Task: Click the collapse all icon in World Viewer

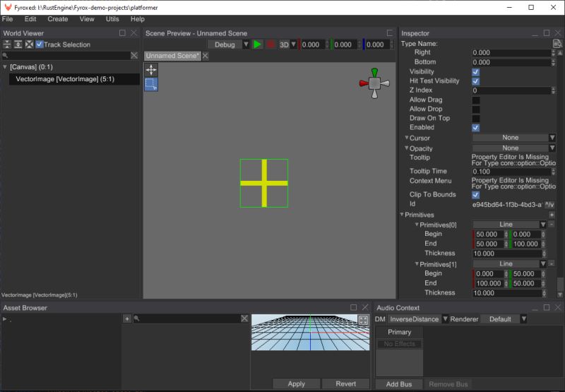Action: pos(7,44)
